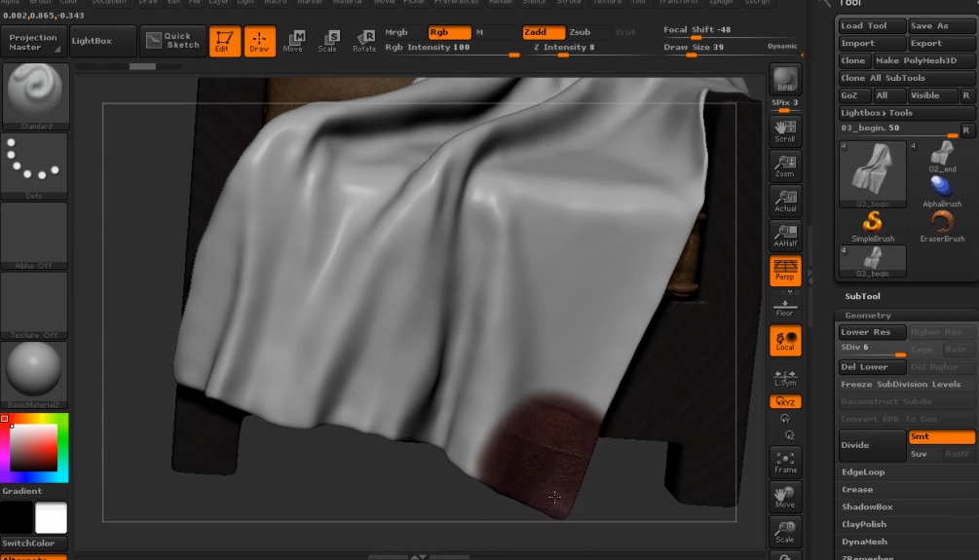979x560 pixels.
Task: Click Freeze SubDivision Levels
Action: point(907,385)
